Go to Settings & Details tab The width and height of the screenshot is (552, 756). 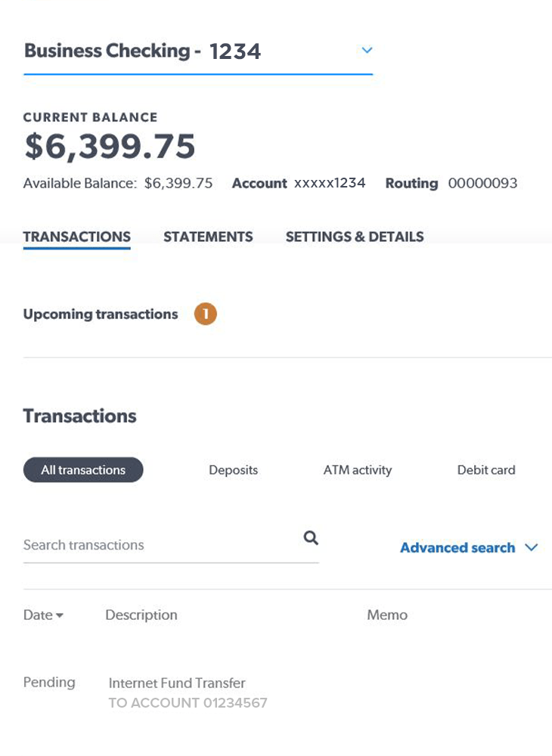pos(355,237)
